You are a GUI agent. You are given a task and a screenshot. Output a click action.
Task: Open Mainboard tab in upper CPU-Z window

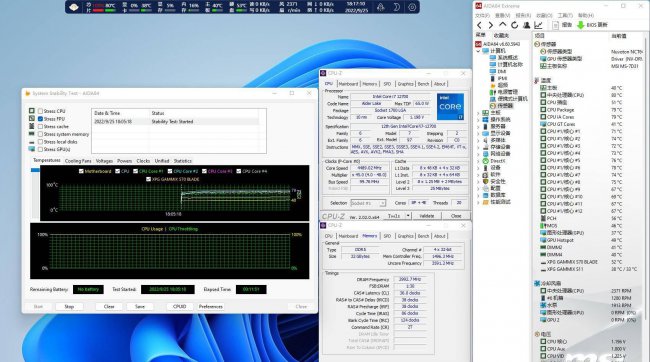[348, 84]
